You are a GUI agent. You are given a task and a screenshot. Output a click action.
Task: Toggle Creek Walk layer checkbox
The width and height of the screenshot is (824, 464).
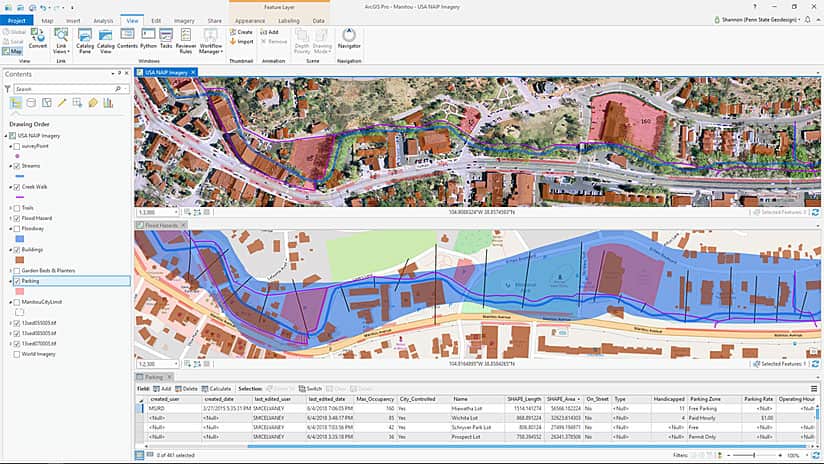click(x=17, y=187)
